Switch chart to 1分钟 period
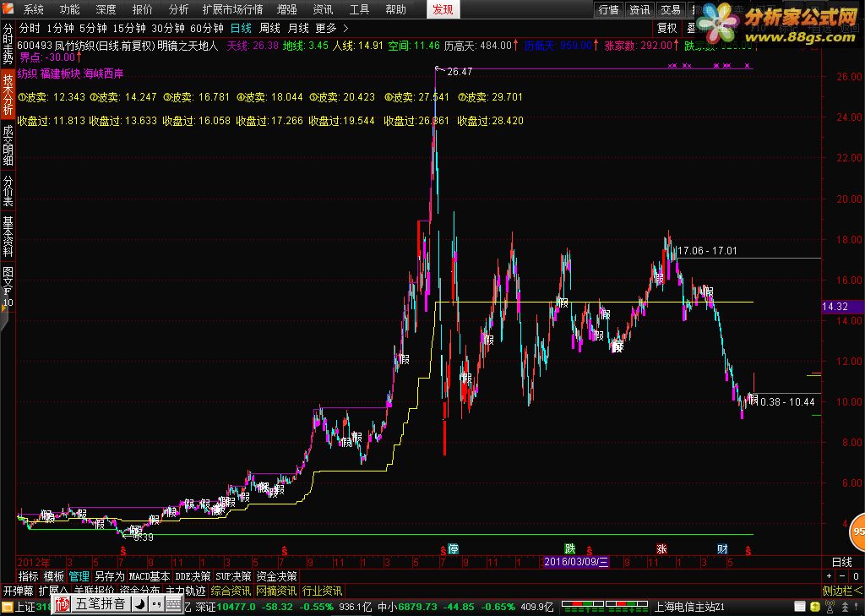This screenshot has width=865, height=616. point(60,28)
